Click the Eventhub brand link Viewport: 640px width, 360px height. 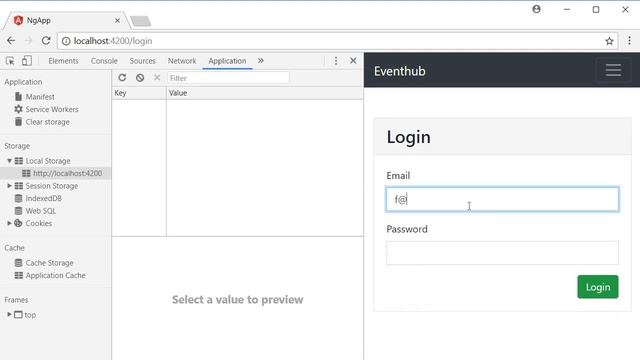400,71
